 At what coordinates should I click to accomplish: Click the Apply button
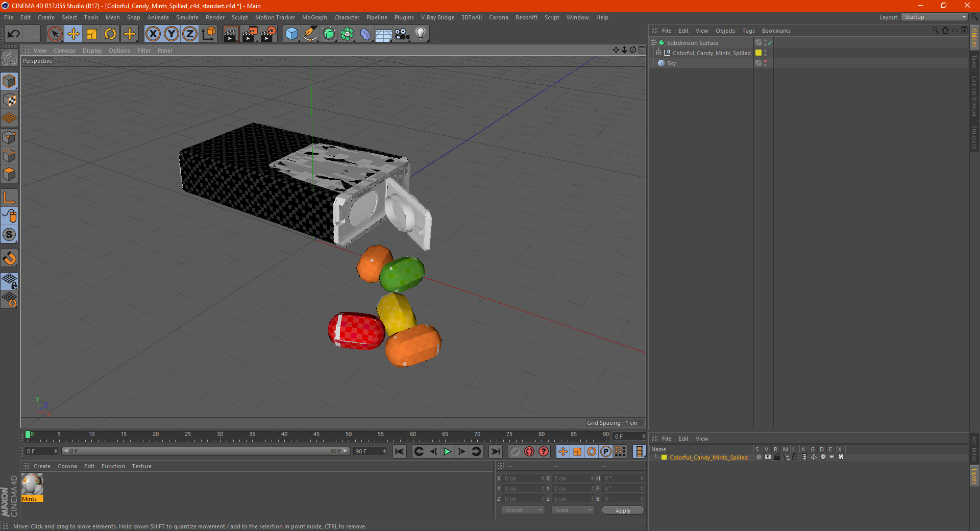tap(623, 511)
